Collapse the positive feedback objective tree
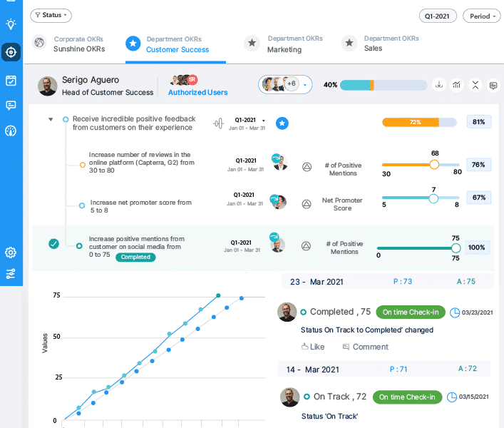Viewport: 504px width, 428px height. click(x=51, y=120)
